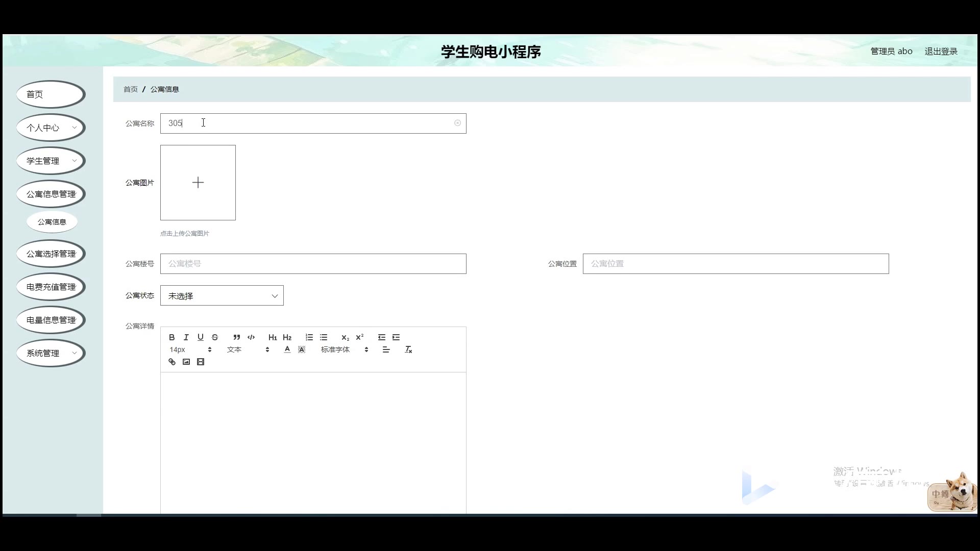The height and width of the screenshot is (551, 980).
Task: Click the blockquote icon
Action: coord(236,337)
